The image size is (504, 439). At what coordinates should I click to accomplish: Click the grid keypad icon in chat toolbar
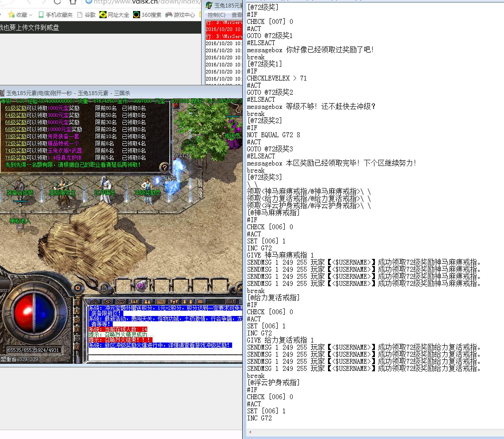pos(200,301)
